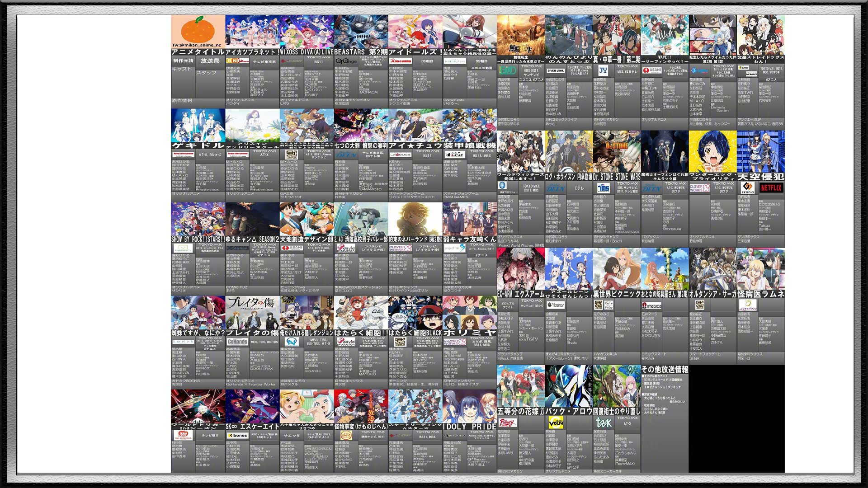
Task: Click the TMS logo under Dr.STONE
Action: [x=604, y=188]
